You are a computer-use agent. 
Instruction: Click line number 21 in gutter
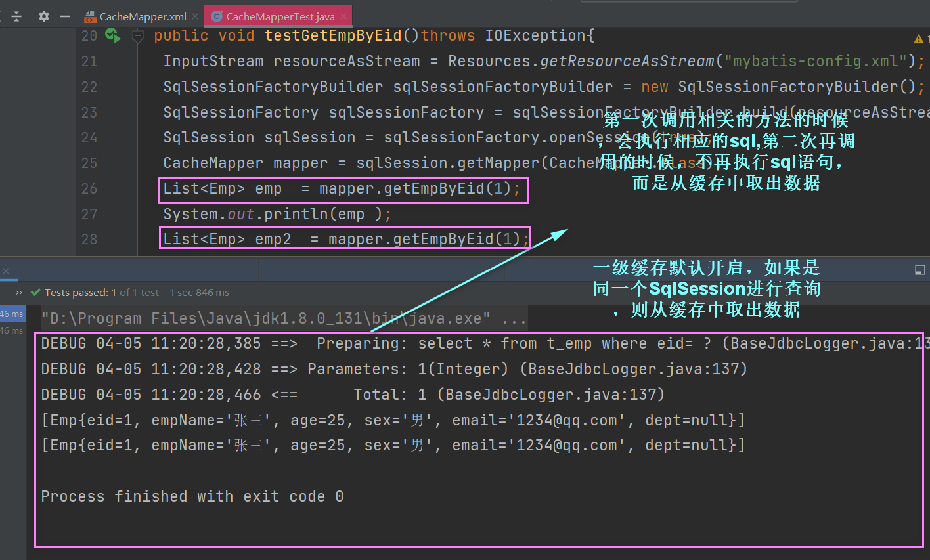tap(89, 62)
